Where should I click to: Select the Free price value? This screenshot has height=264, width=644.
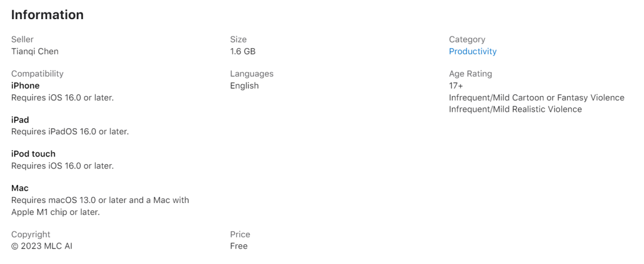[x=239, y=246]
